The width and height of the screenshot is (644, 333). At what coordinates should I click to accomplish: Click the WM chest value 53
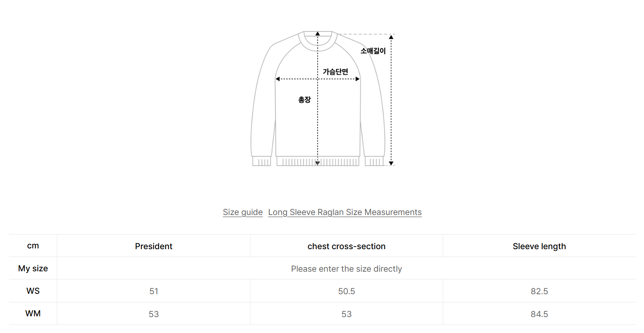click(x=346, y=314)
